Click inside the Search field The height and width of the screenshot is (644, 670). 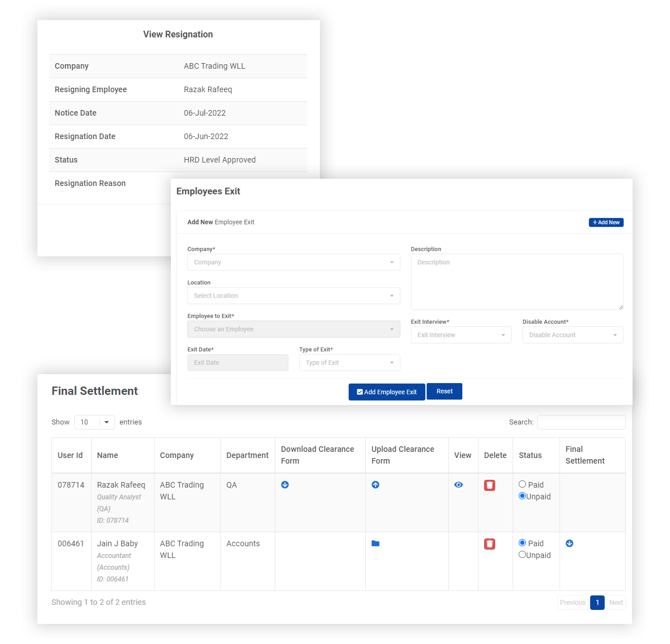581,422
